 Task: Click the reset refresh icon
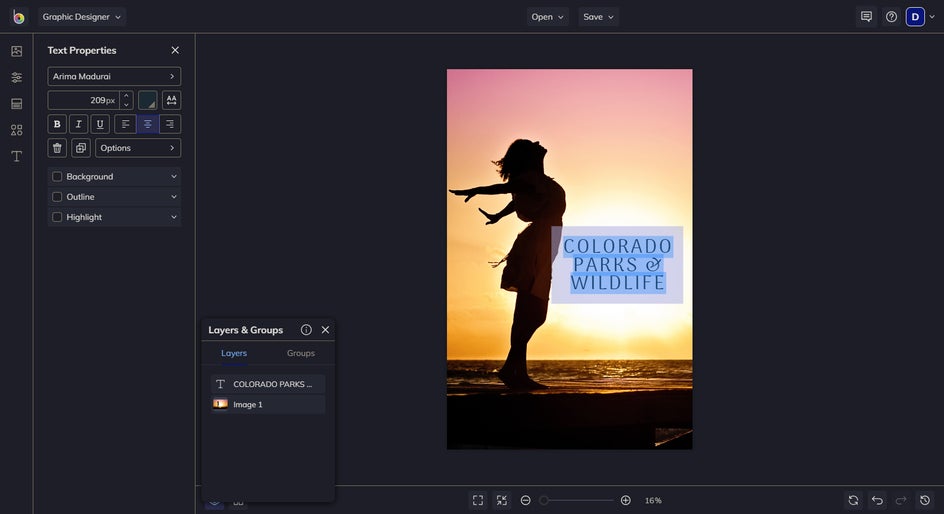click(x=853, y=500)
